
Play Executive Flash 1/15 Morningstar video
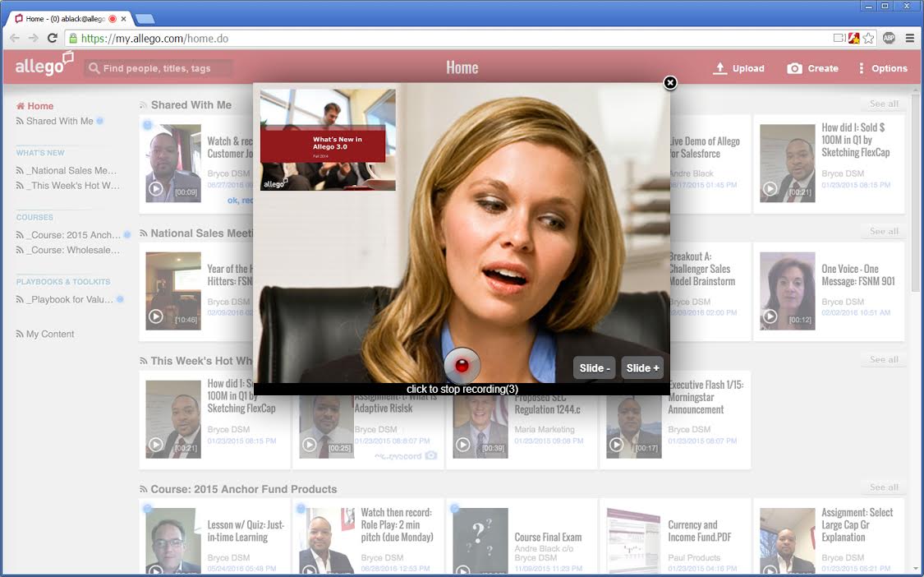(634, 426)
